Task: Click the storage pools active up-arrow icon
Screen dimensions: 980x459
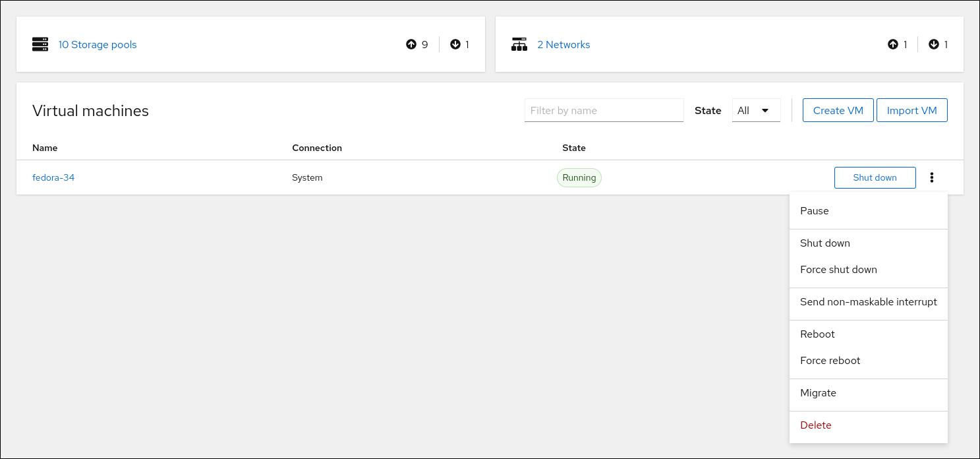Action: (411, 45)
